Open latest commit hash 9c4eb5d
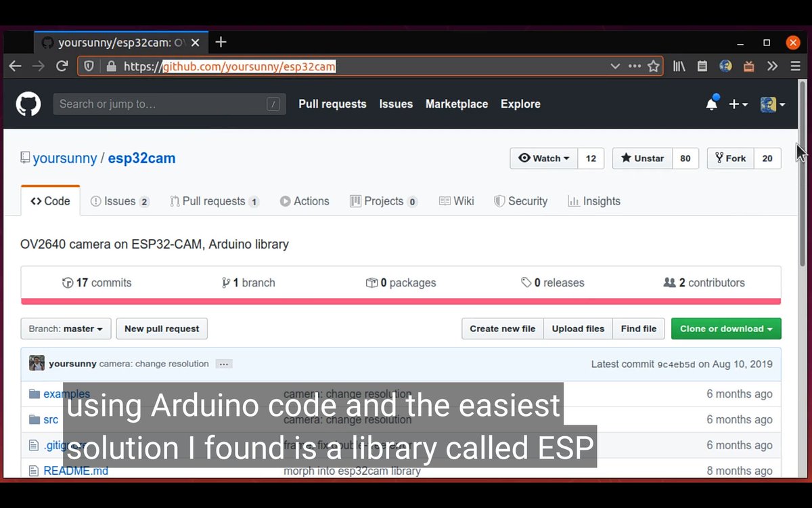 (x=676, y=364)
